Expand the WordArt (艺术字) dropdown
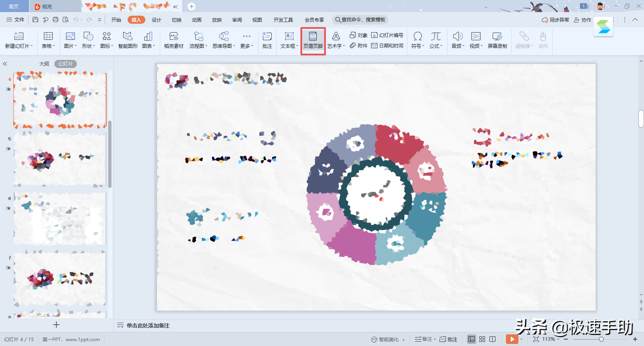Image resolution: width=644 pixels, height=346 pixels. click(x=336, y=40)
